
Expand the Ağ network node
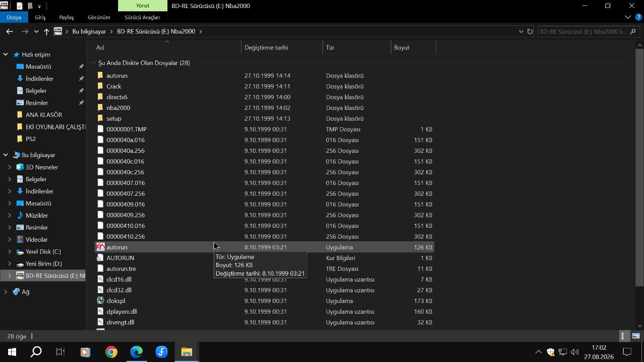[x=6, y=292]
